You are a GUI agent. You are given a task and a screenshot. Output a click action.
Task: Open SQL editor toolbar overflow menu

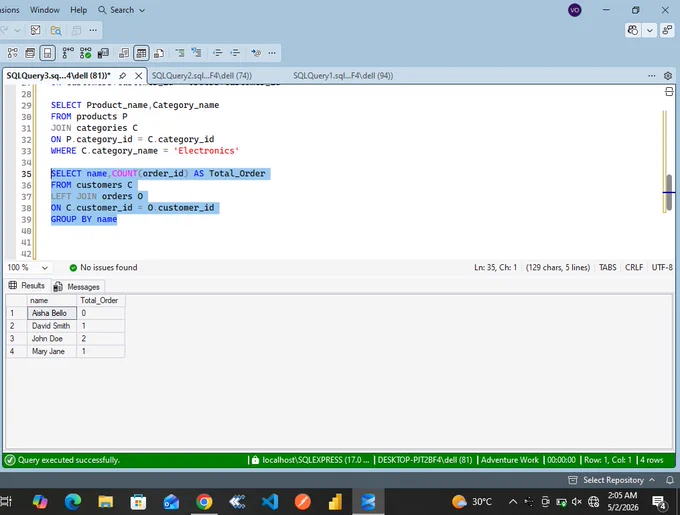point(272,53)
